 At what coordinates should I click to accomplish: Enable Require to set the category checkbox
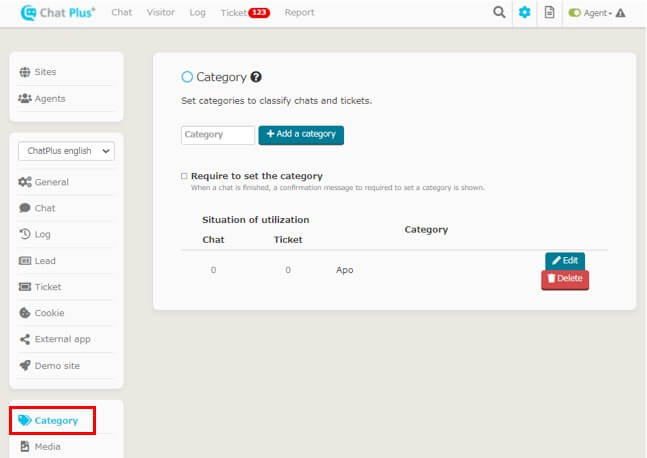[x=184, y=176]
